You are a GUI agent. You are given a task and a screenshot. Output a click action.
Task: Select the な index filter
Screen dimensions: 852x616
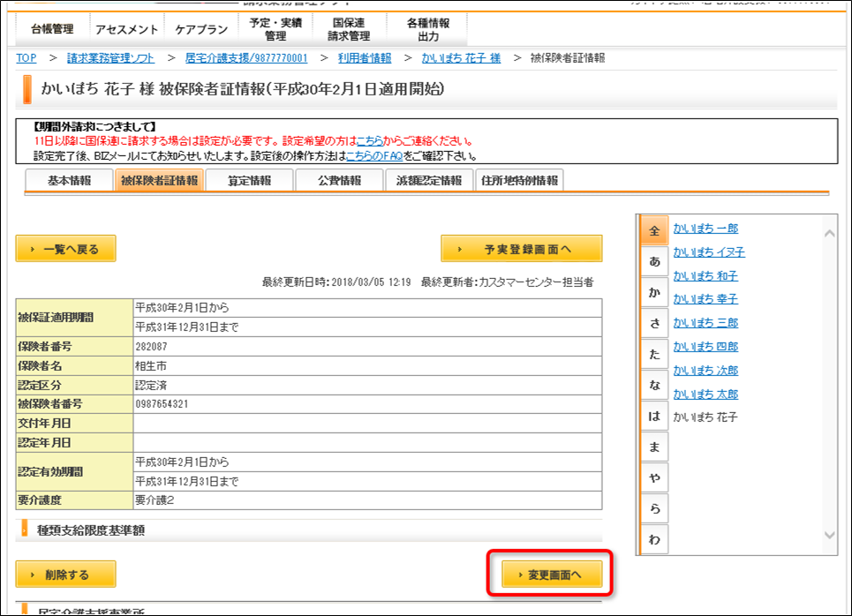[x=655, y=386]
